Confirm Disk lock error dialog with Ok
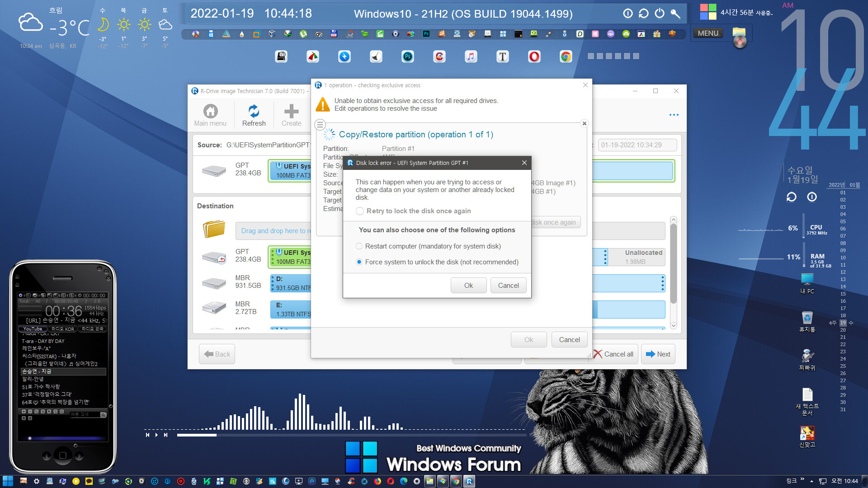This screenshot has width=868, height=488. (468, 286)
